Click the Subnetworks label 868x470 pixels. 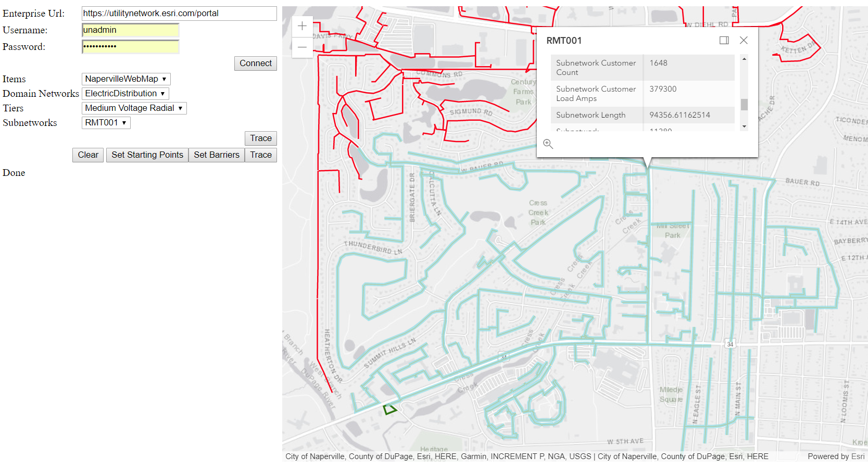tap(30, 123)
